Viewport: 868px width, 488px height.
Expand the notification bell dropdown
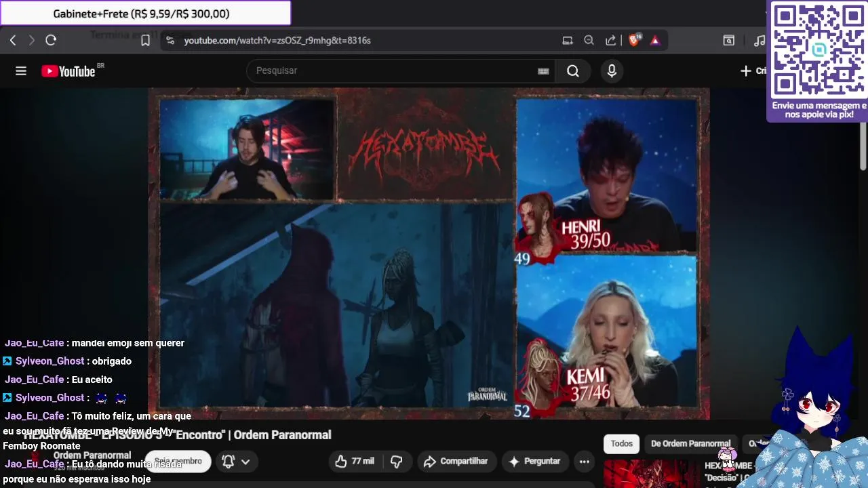coord(235,462)
